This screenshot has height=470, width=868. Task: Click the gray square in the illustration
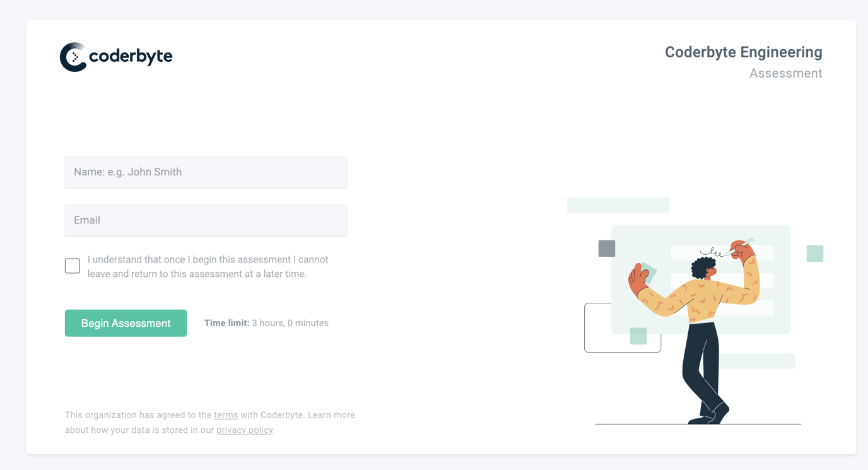coord(607,249)
